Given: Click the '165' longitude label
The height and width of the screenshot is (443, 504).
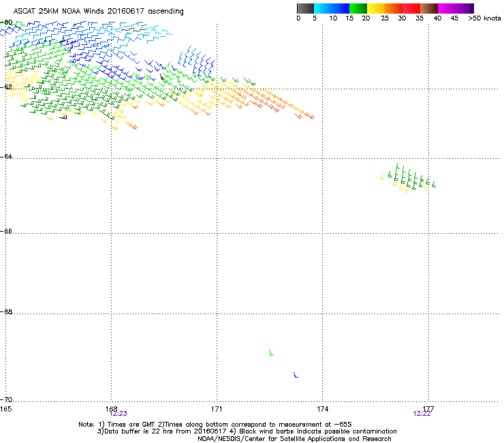Looking at the screenshot, I should pyautogui.click(x=5, y=409).
